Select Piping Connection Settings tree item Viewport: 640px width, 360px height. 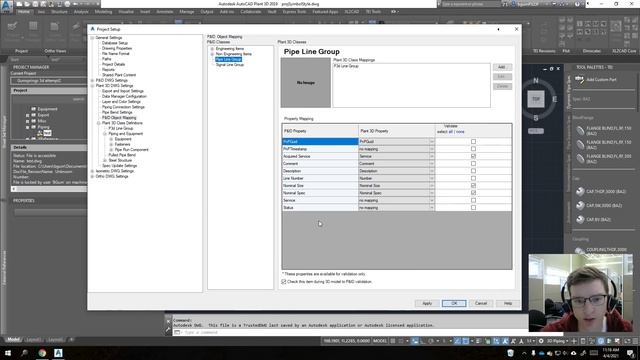coord(123,107)
